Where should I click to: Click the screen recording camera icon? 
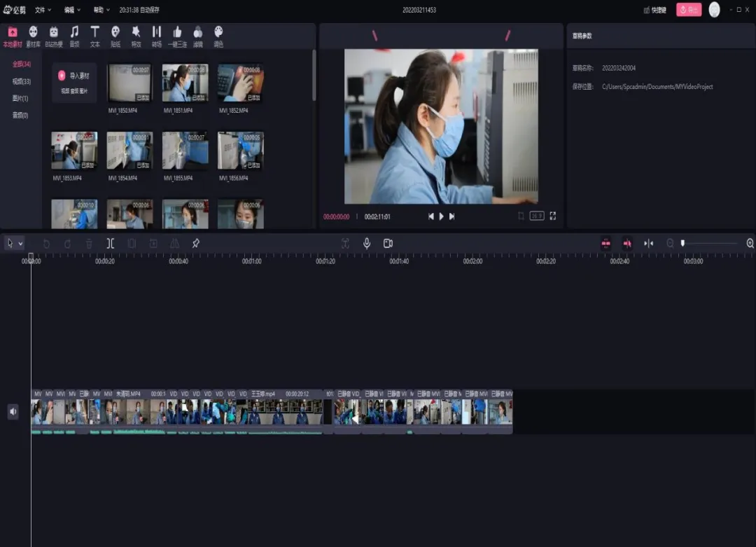pos(388,244)
